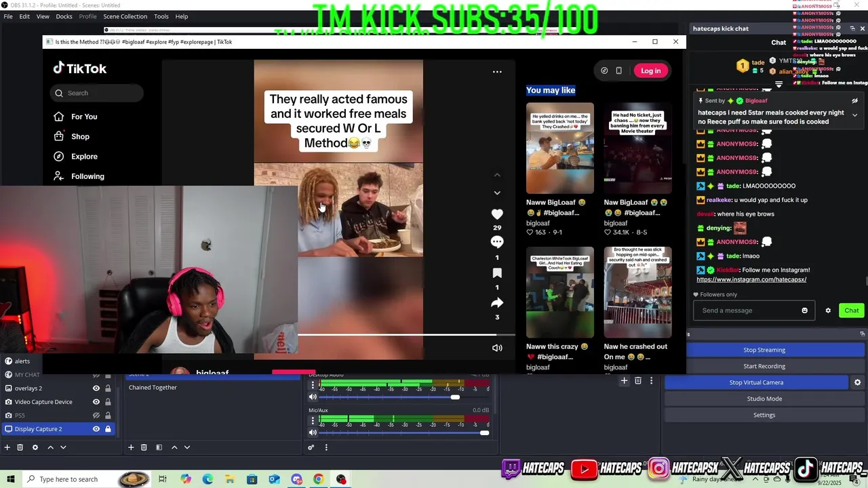Open OBS Settings from Controls dock

tap(764, 415)
